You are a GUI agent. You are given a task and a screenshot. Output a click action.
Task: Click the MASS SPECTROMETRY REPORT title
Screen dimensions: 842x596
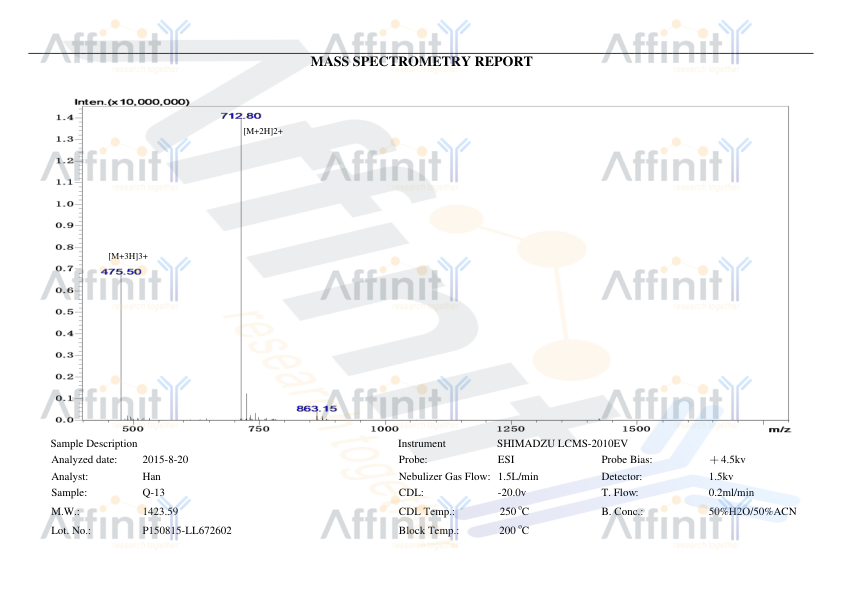coord(422,62)
